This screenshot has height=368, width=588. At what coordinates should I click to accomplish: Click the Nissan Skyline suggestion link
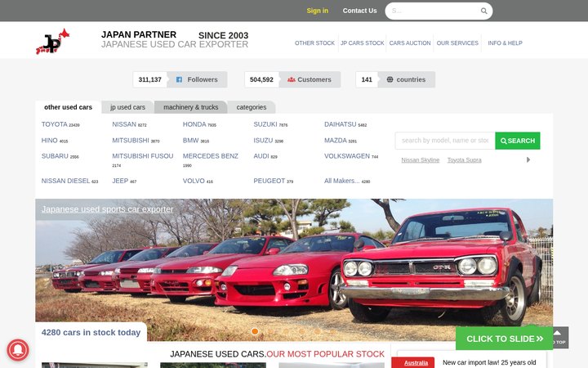tap(420, 160)
